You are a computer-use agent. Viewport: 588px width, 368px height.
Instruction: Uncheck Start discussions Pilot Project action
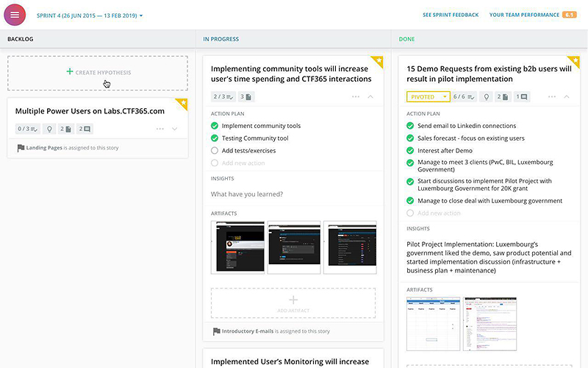click(410, 182)
